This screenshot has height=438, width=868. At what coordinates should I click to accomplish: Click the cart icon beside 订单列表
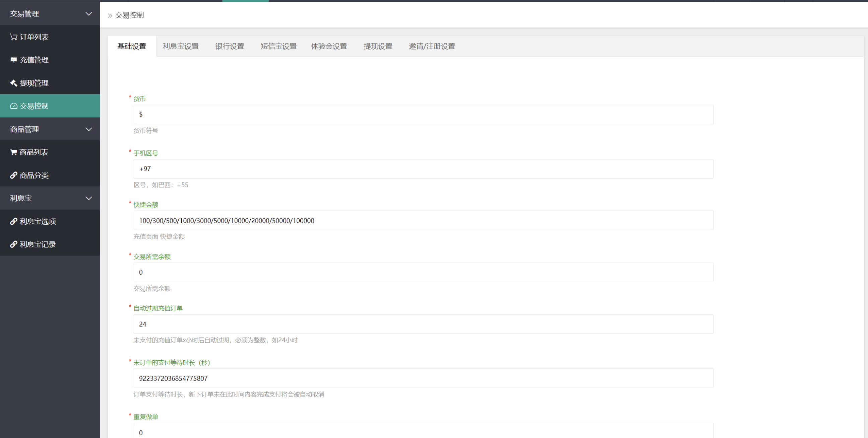[x=13, y=37]
